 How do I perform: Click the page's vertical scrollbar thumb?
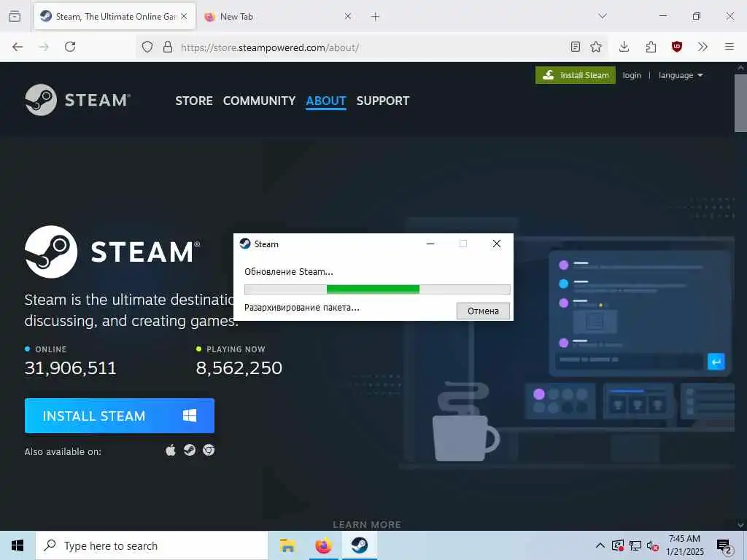740,102
